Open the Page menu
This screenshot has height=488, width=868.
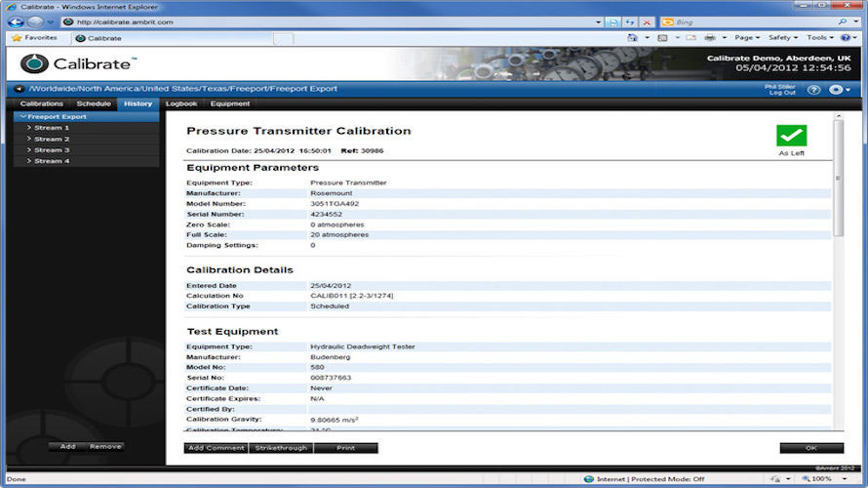click(x=747, y=38)
